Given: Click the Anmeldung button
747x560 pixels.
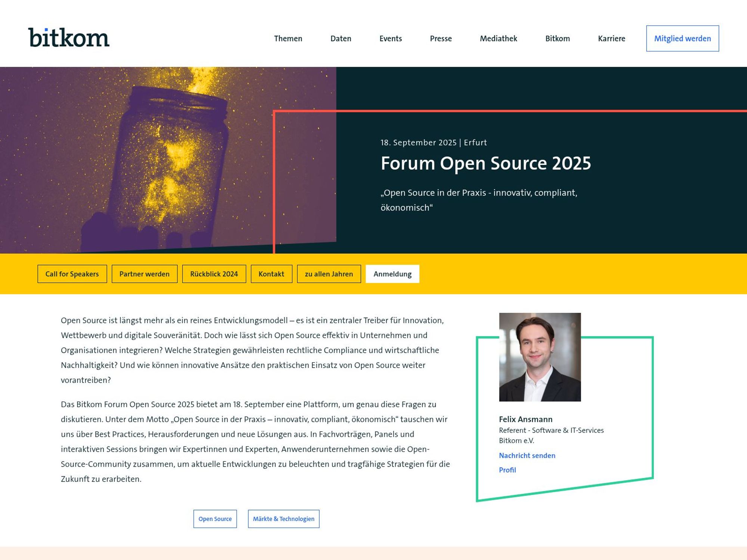Looking at the screenshot, I should 393,274.
